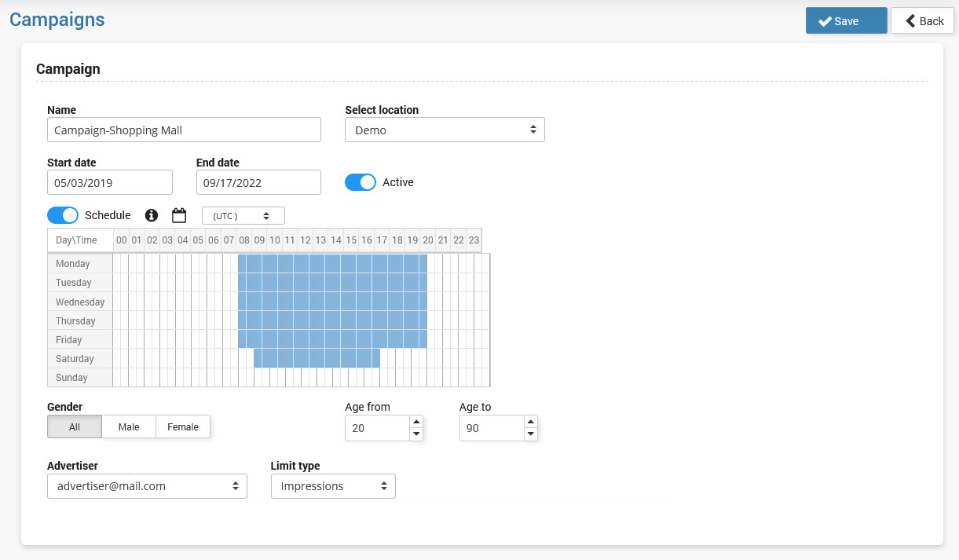Open the schedule calendar icon
This screenshot has height=560, width=959.
[179, 215]
